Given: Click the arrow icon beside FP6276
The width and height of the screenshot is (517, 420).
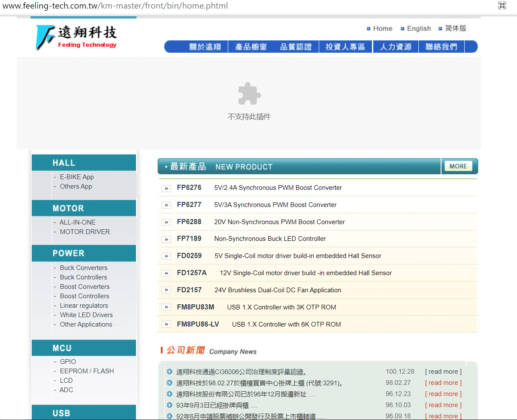Looking at the screenshot, I should coord(166,188).
